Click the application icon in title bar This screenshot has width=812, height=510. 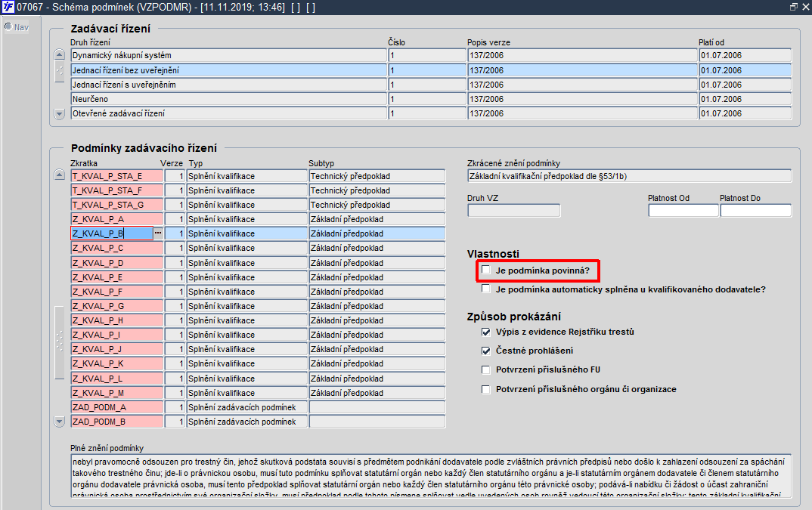pos(8,8)
